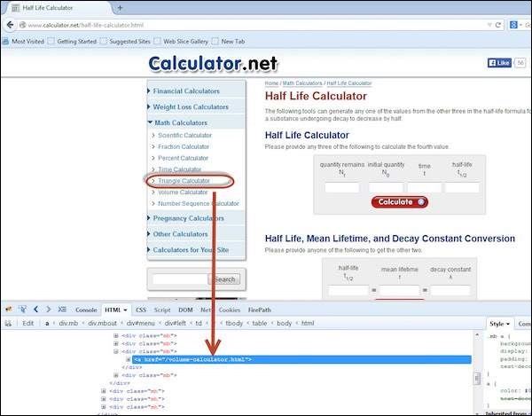Open Number Sequence Calculator link
This screenshot has width=532, height=416.
[198, 204]
